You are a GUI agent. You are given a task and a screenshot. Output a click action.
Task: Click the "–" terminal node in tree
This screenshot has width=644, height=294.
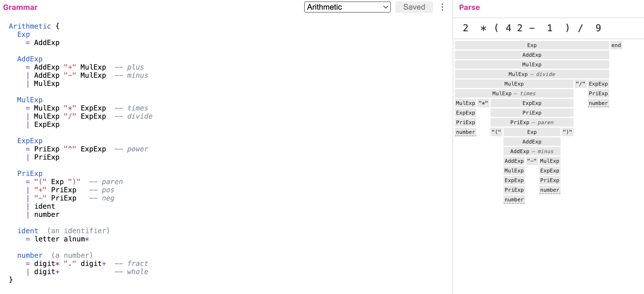[532, 161]
